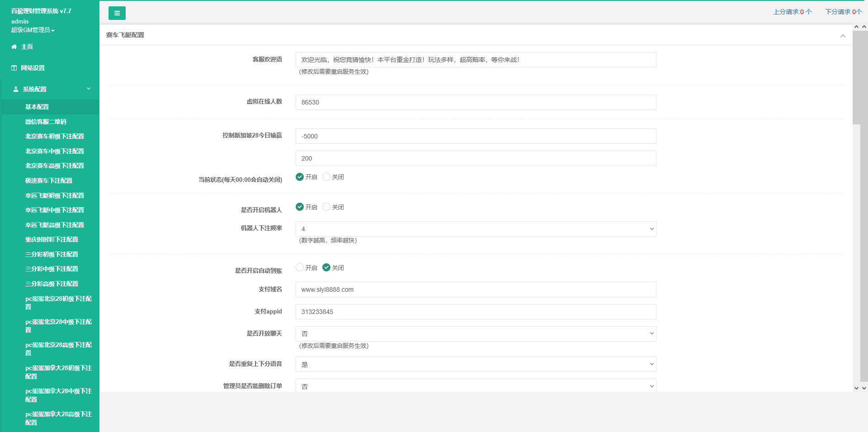Select 开启 for 是否开启自动到账
868x432 pixels.
pyautogui.click(x=300, y=267)
